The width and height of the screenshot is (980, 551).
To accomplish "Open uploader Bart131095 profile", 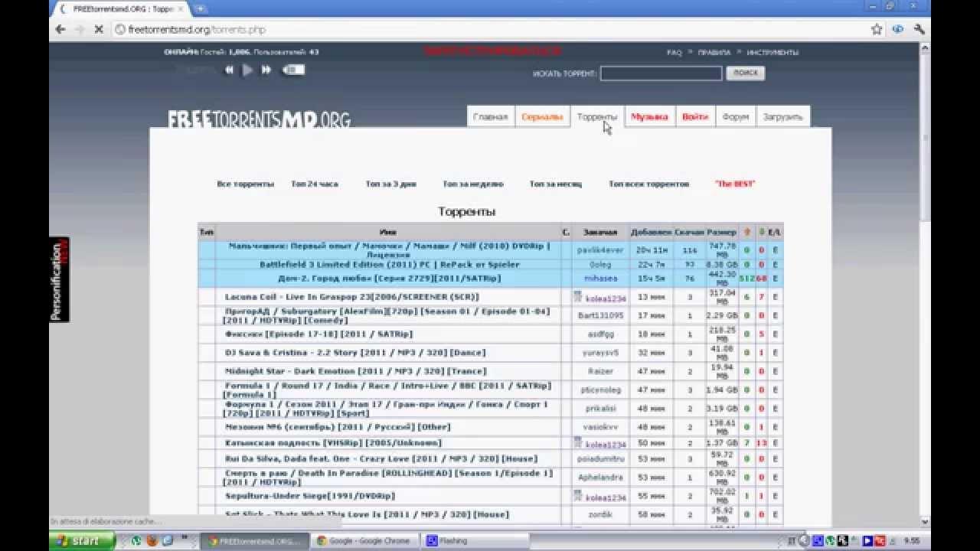I will pyautogui.click(x=600, y=315).
